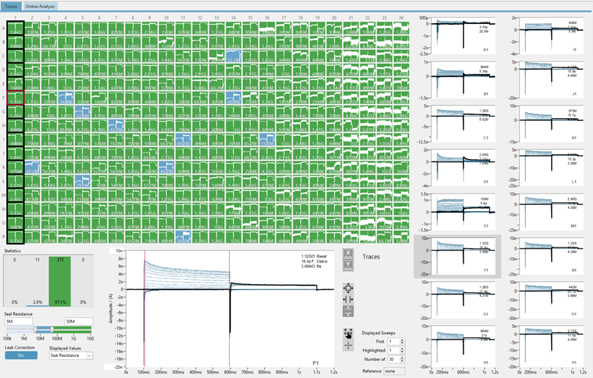Click the horizontal compress arrows icon
The width and height of the screenshot is (593, 378).
click(x=348, y=299)
